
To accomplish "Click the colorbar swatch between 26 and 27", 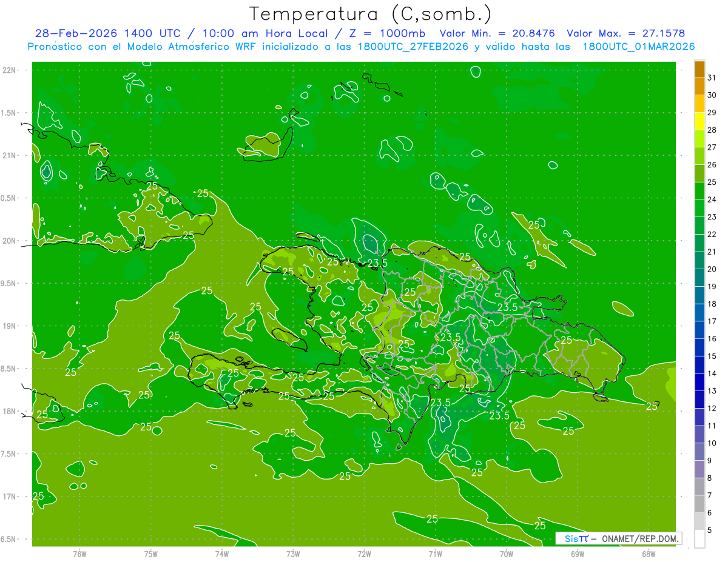I will point(699,156).
